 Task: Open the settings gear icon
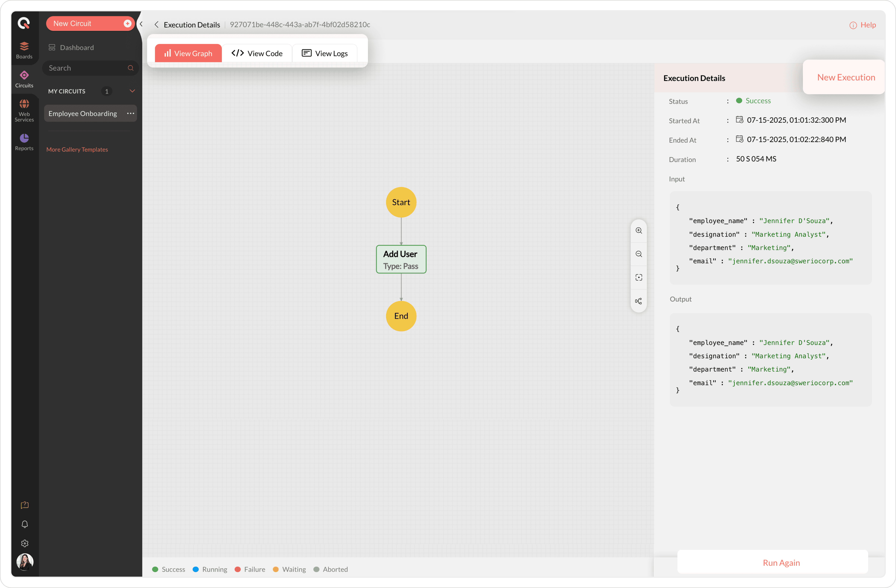point(24,543)
